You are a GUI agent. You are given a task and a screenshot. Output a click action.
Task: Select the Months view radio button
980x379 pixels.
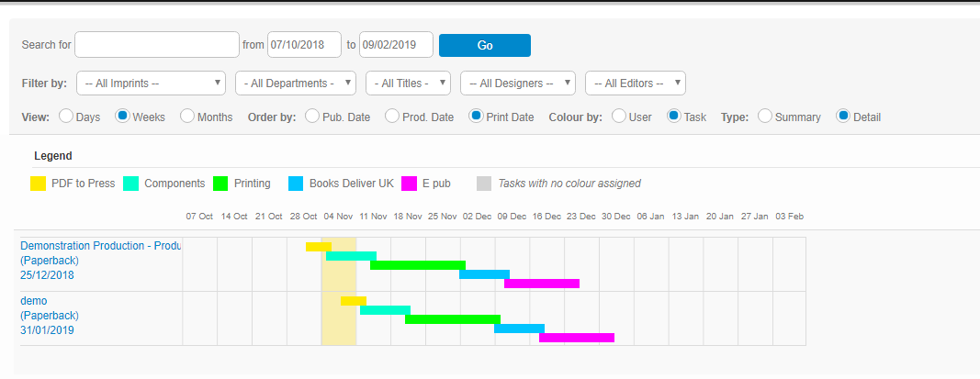187,117
